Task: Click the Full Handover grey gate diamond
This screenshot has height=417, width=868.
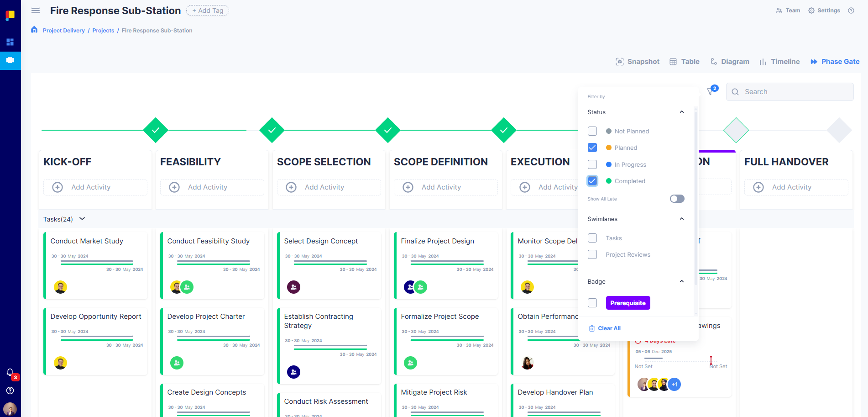Action: (x=839, y=130)
